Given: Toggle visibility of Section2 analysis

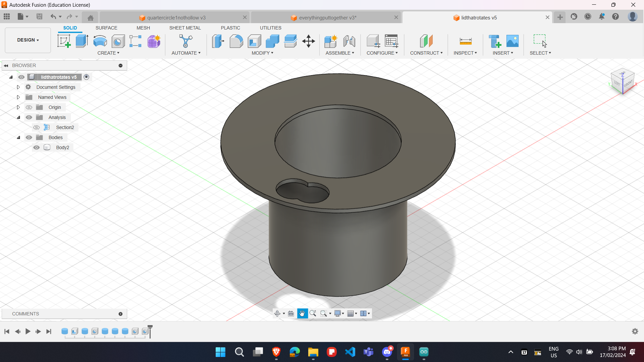Looking at the screenshot, I should 37,127.
